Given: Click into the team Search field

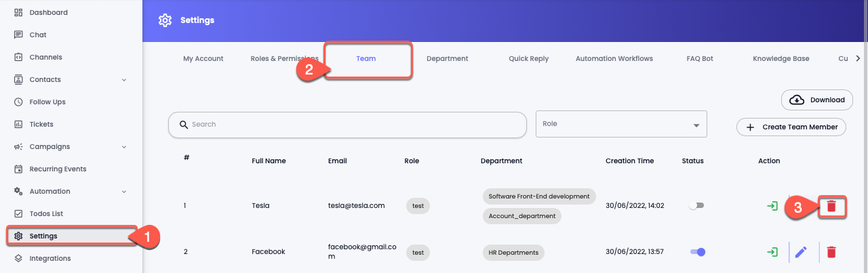Looking at the screenshot, I should (347, 125).
